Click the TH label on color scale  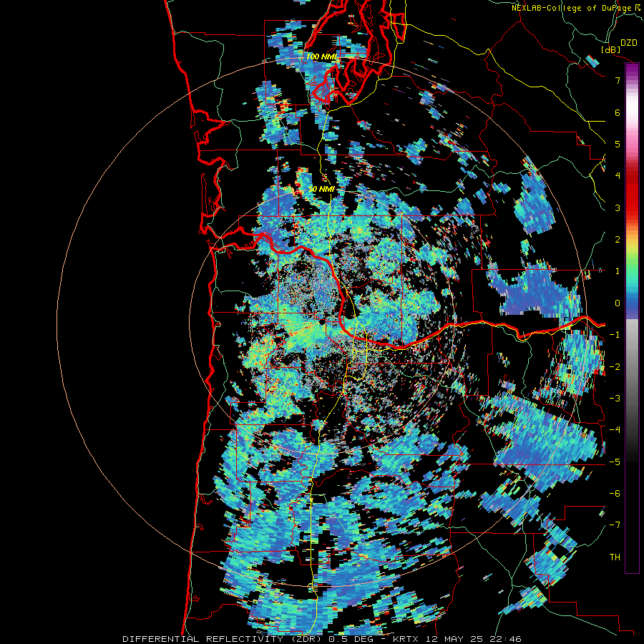[615, 557]
